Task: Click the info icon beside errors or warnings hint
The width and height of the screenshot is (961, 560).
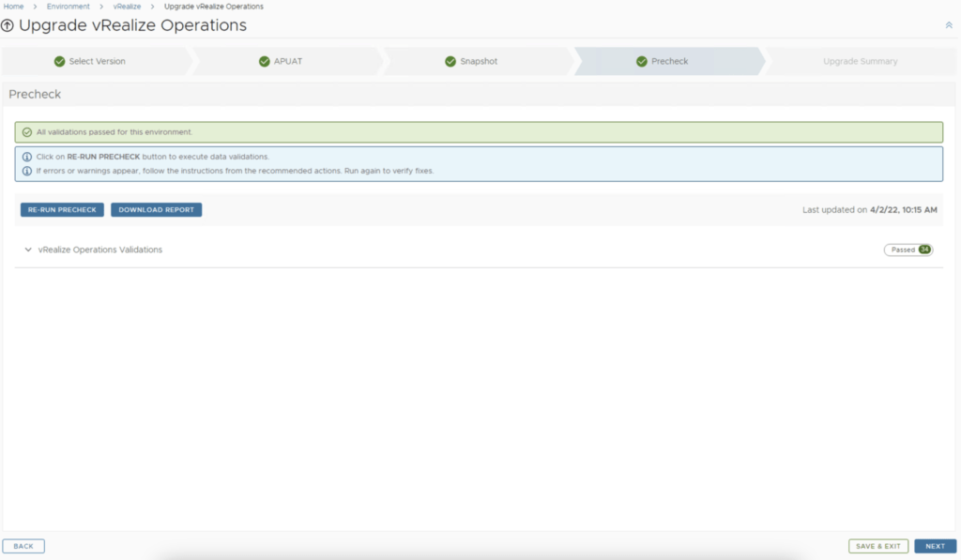Action: click(x=27, y=171)
